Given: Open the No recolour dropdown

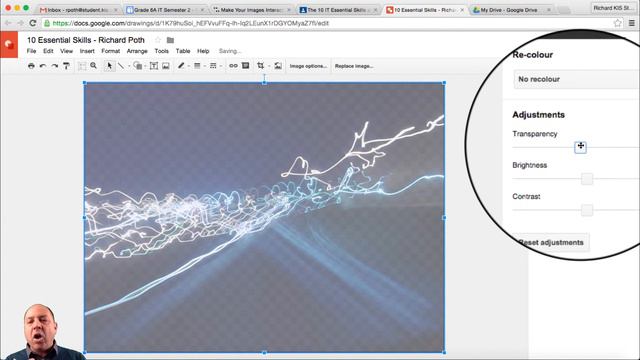Looking at the screenshot, I should coord(576,79).
